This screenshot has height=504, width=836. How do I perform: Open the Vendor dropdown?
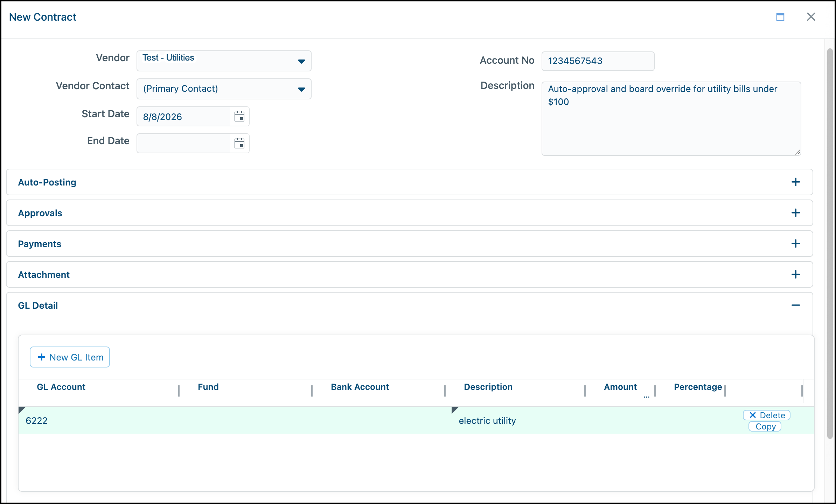[x=224, y=61]
